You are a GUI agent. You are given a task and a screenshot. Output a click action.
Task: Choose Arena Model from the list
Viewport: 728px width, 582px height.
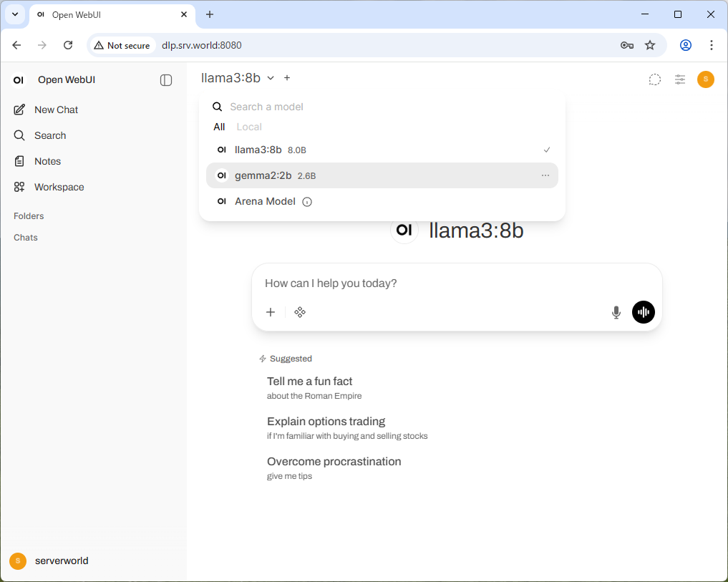point(265,201)
